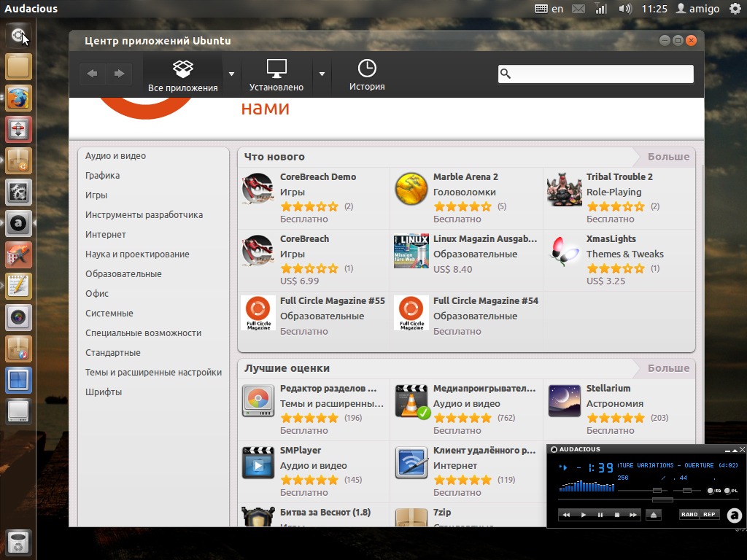The image size is (747, 560).
Task: Open the partition editor (Редактор разделов) icon
Action: click(x=258, y=400)
